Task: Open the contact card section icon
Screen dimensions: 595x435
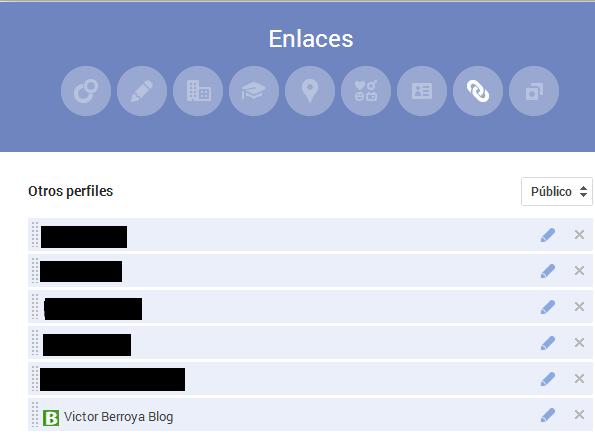Action: [x=422, y=91]
